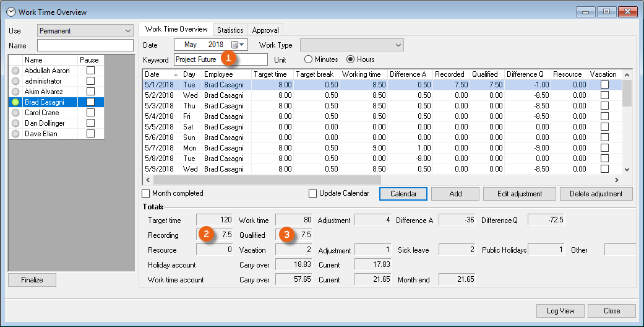Open the Approval tab
The height and width of the screenshot is (327, 644).
point(266,30)
